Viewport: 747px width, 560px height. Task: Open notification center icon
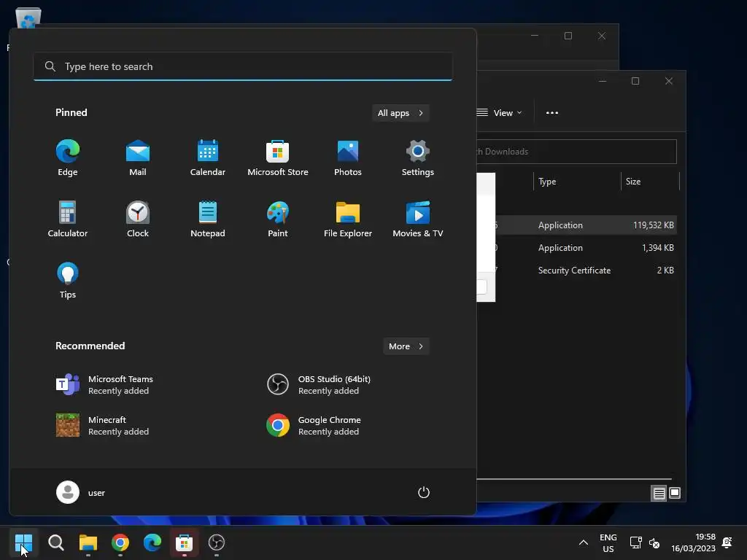coord(727,542)
